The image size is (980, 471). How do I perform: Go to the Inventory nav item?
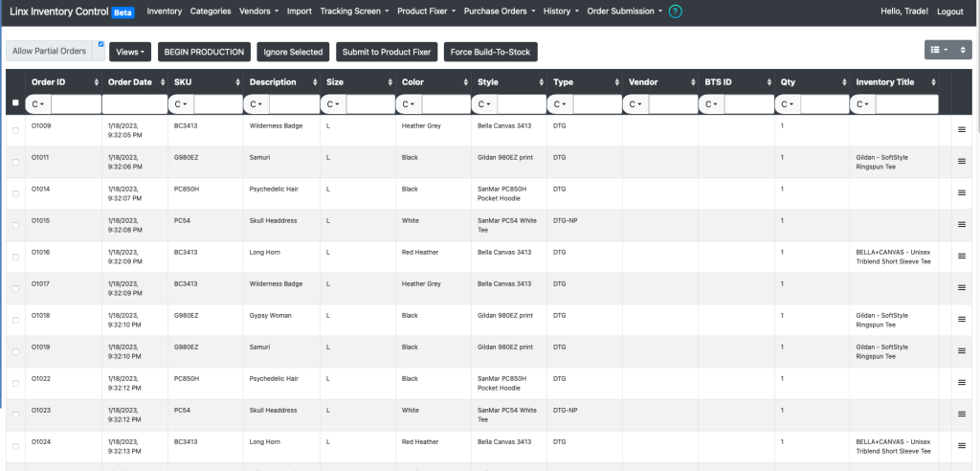point(165,11)
